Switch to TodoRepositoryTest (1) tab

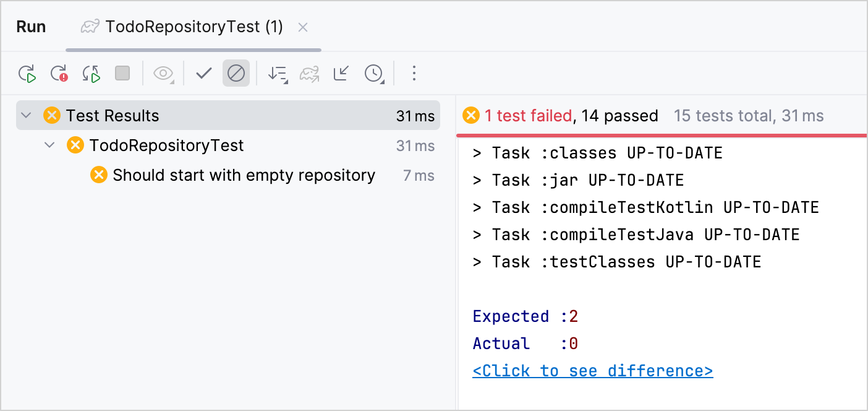[182, 27]
